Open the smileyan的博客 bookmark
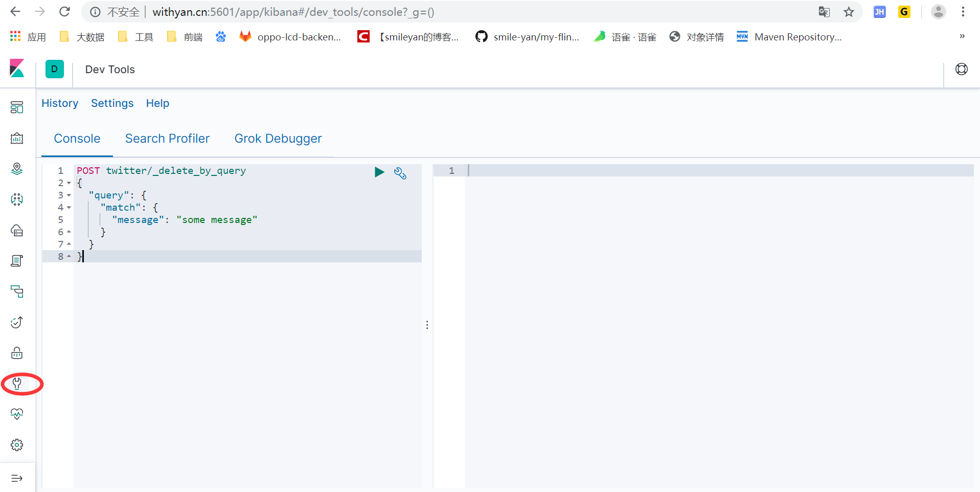Image resolution: width=980 pixels, height=492 pixels. [x=408, y=37]
